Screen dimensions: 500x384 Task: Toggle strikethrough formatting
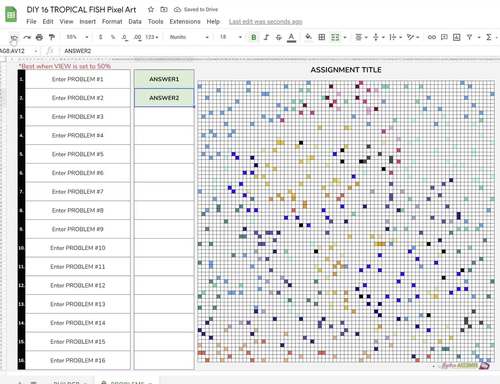pos(279,37)
